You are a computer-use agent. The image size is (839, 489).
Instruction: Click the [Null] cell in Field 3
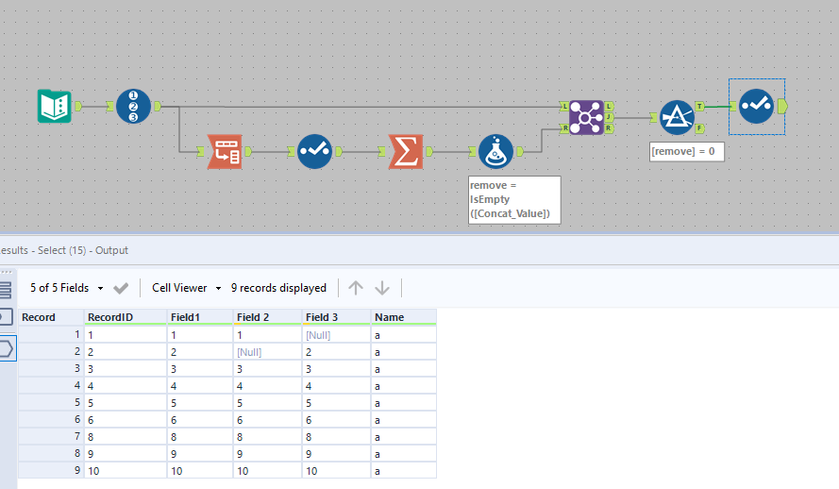pos(337,335)
